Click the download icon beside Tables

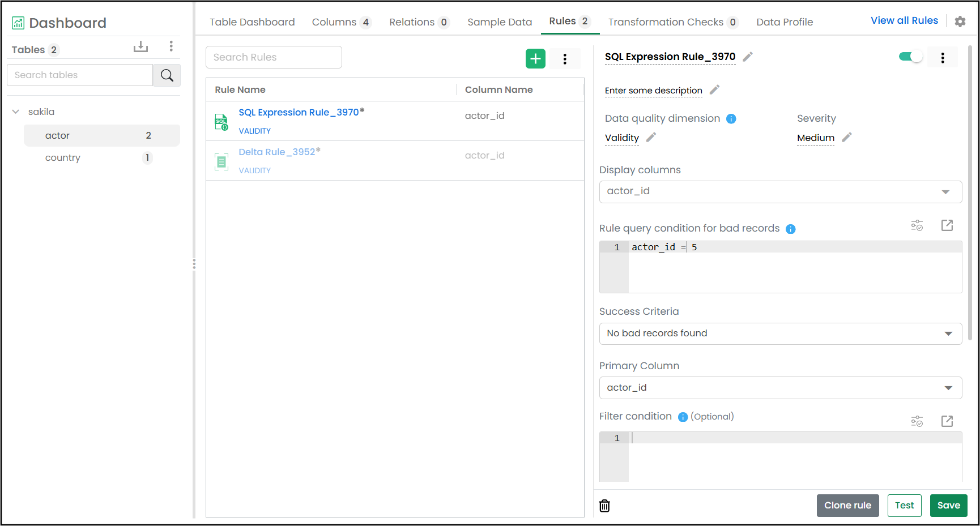click(140, 47)
